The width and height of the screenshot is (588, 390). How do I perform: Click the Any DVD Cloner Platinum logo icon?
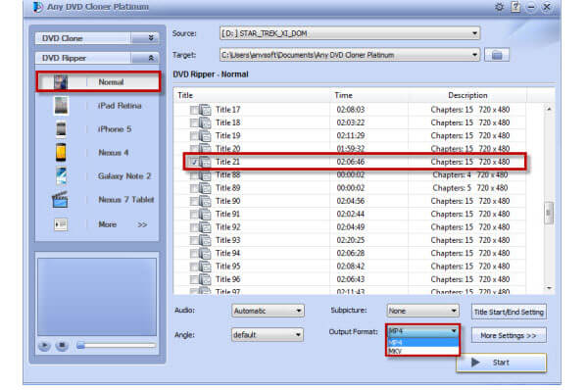click(x=37, y=7)
